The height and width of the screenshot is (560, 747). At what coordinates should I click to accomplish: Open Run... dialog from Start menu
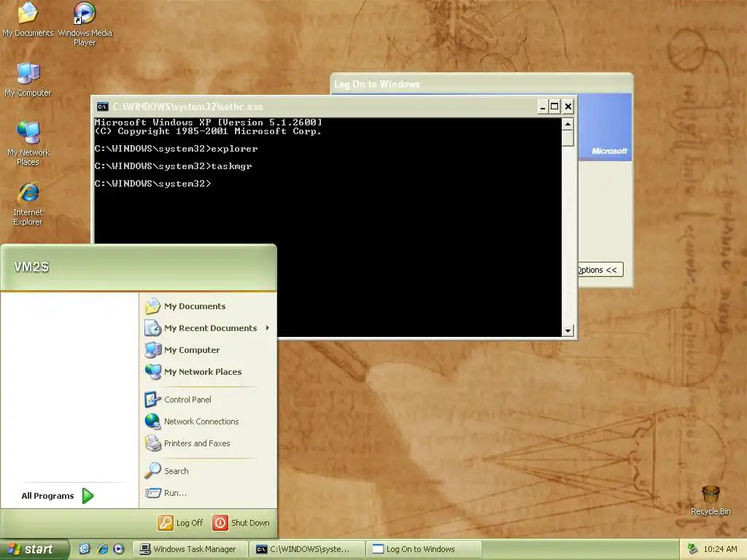208,493
